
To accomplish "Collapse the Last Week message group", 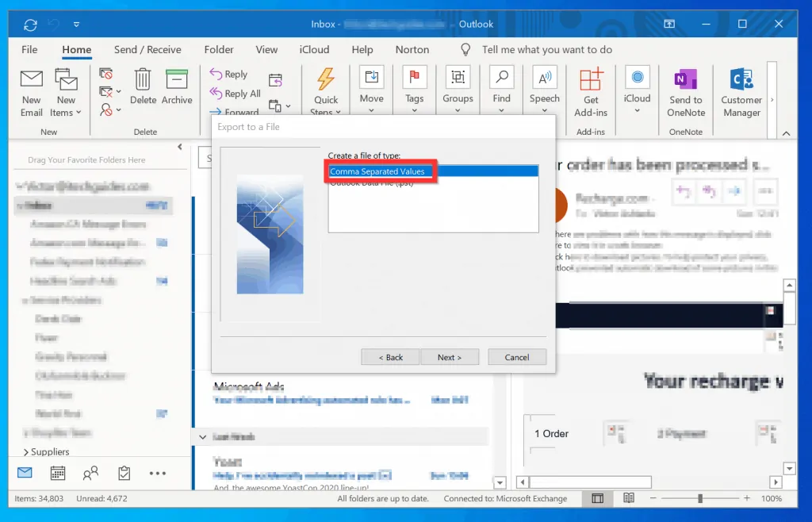I will click(202, 437).
